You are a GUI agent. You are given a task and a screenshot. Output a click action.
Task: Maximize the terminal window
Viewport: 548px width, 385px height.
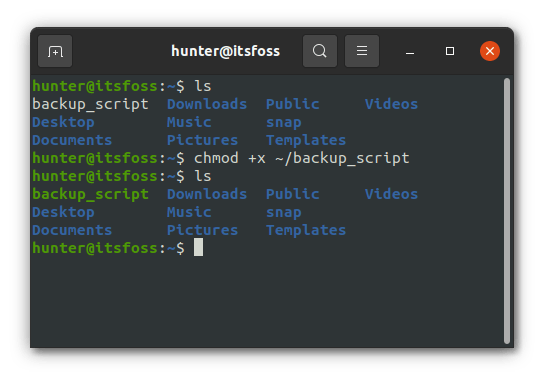[x=450, y=51]
